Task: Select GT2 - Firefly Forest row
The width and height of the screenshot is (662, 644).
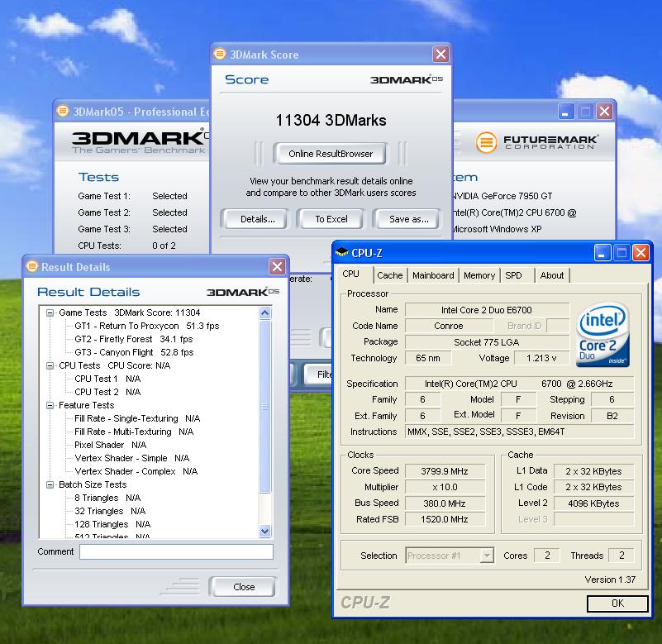Action: [133, 339]
